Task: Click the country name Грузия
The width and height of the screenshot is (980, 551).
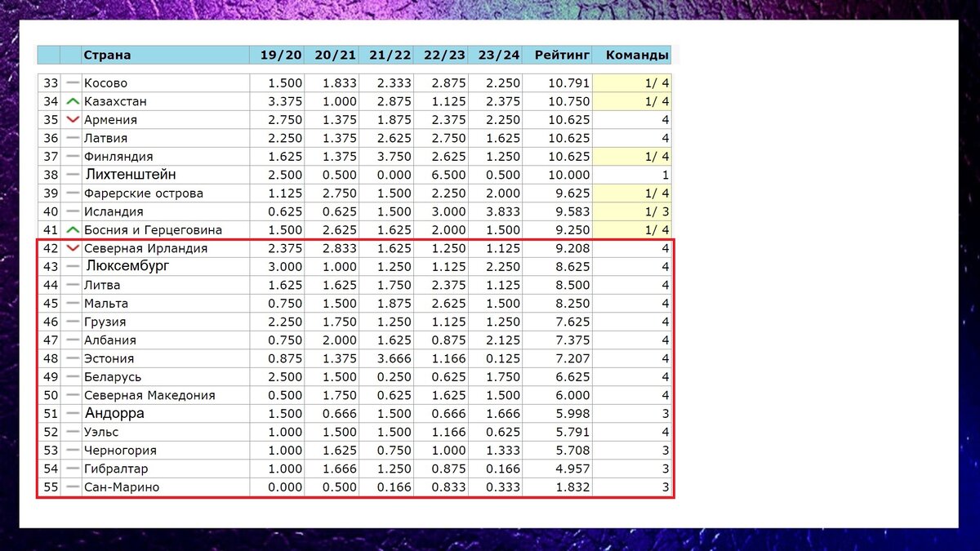Action: [105, 322]
